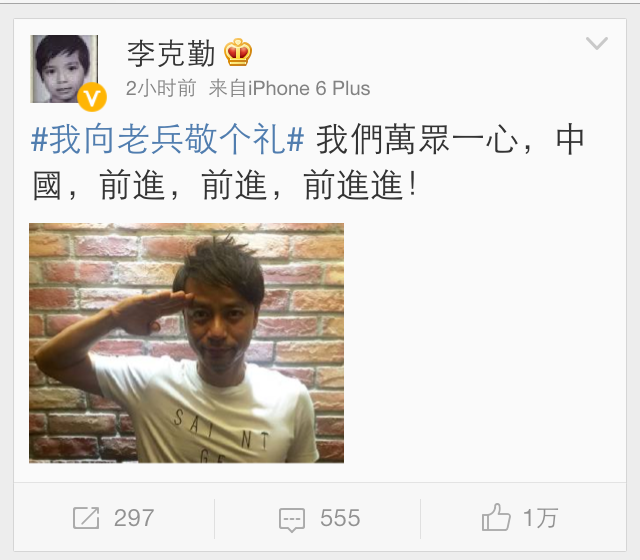Open the childhood photo profile avatar

point(64,69)
